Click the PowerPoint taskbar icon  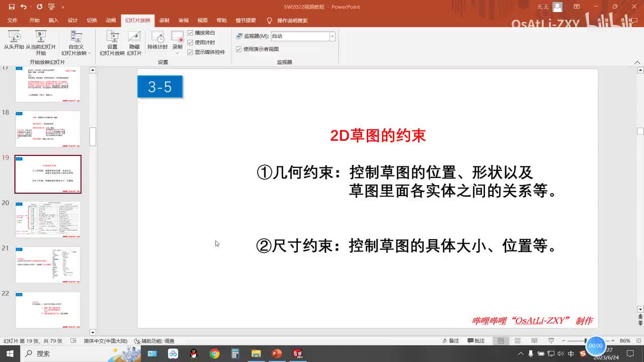277,353
